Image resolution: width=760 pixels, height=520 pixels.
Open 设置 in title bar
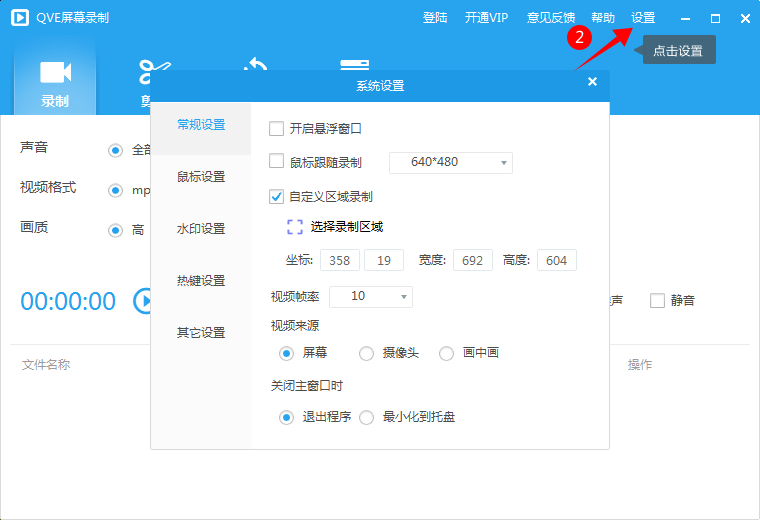643,18
